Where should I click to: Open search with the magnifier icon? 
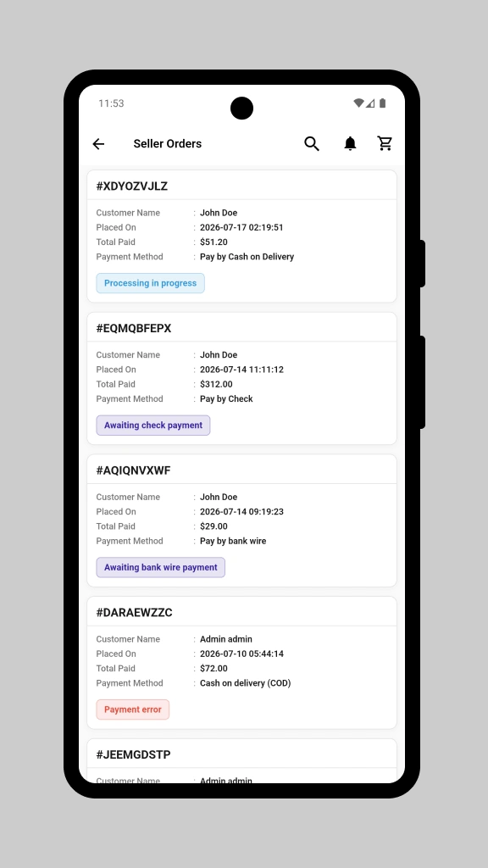coord(312,144)
